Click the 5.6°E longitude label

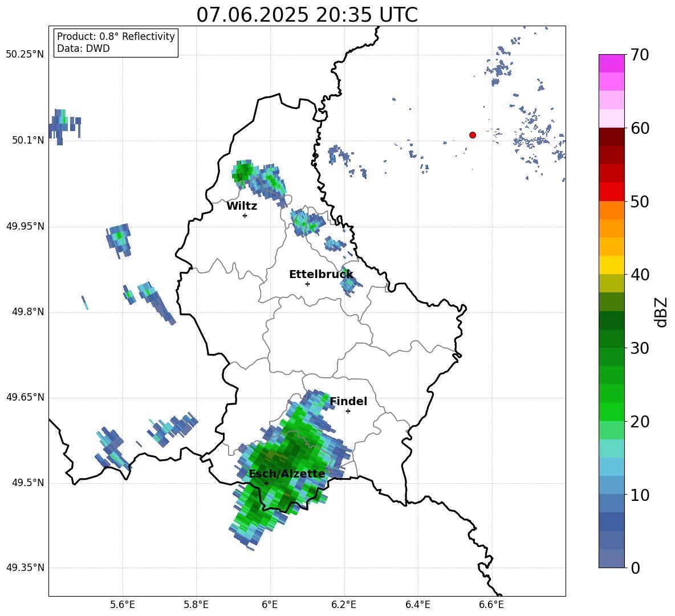click(122, 605)
